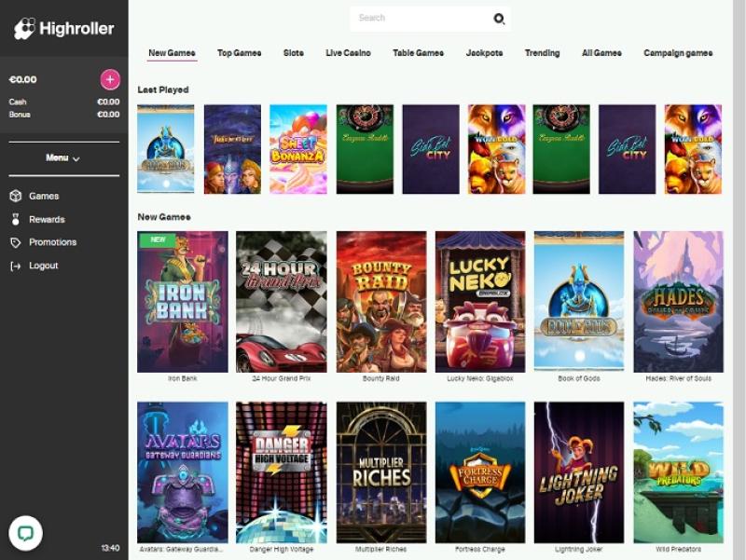Click the Rewards medal icon
This screenshot has width=746, height=560.
click(15, 220)
